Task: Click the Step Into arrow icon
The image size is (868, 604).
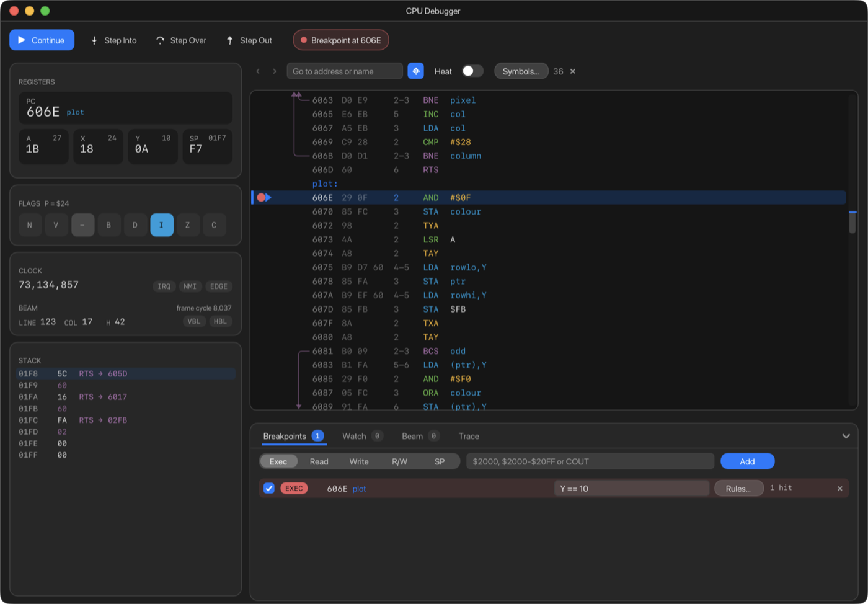Action: pyautogui.click(x=94, y=40)
